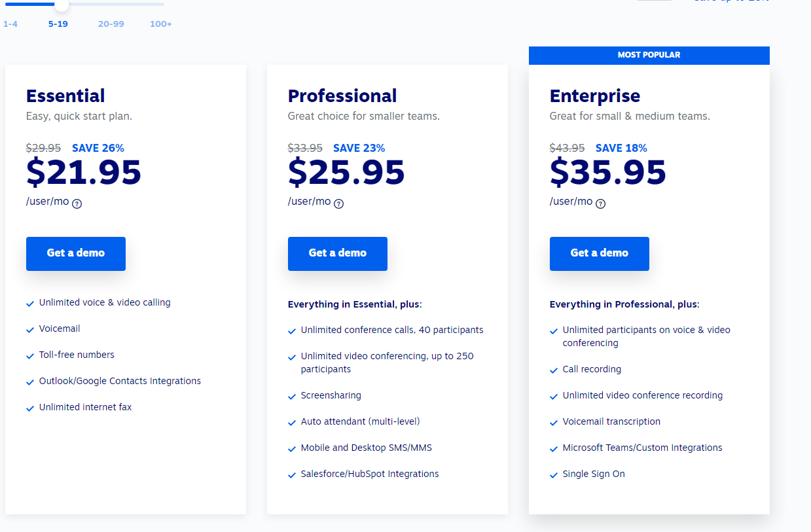Click the question mark icon under Enterprise price

tap(601, 204)
